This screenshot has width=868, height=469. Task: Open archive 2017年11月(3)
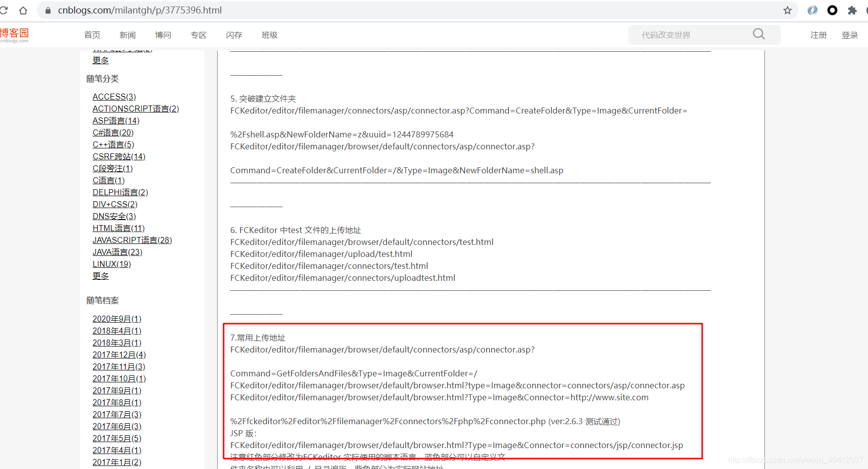click(119, 366)
